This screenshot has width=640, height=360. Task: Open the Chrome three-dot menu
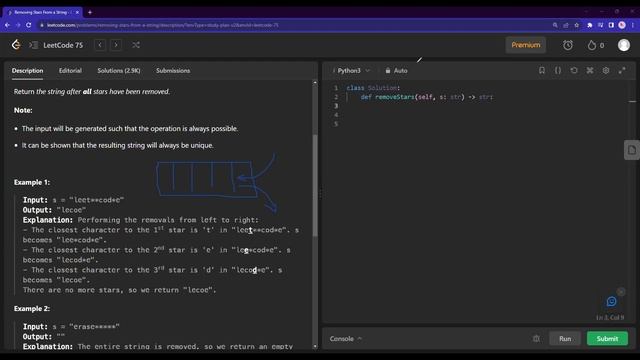coord(633,25)
